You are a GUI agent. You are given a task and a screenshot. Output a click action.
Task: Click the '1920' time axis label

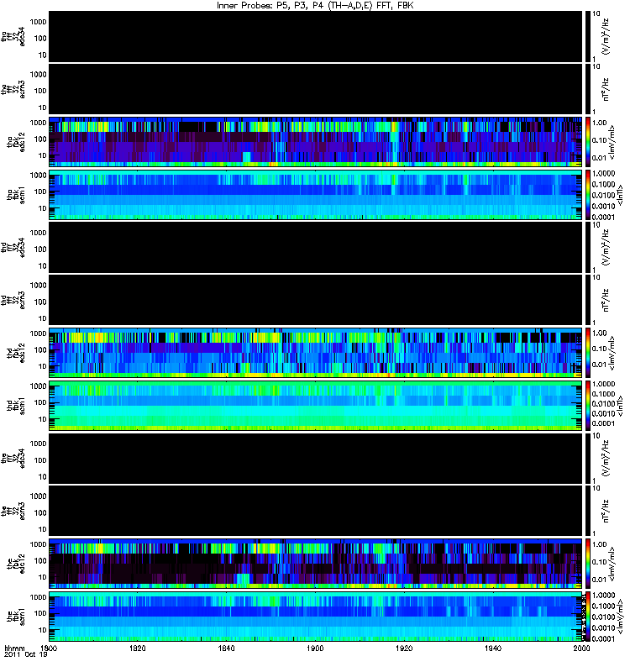tap(404, 648)
